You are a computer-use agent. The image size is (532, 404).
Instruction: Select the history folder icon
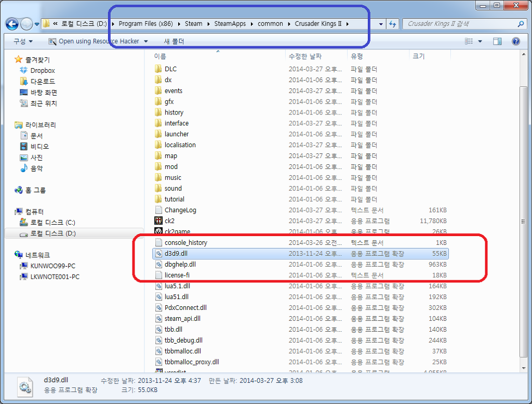click(158, 112)
